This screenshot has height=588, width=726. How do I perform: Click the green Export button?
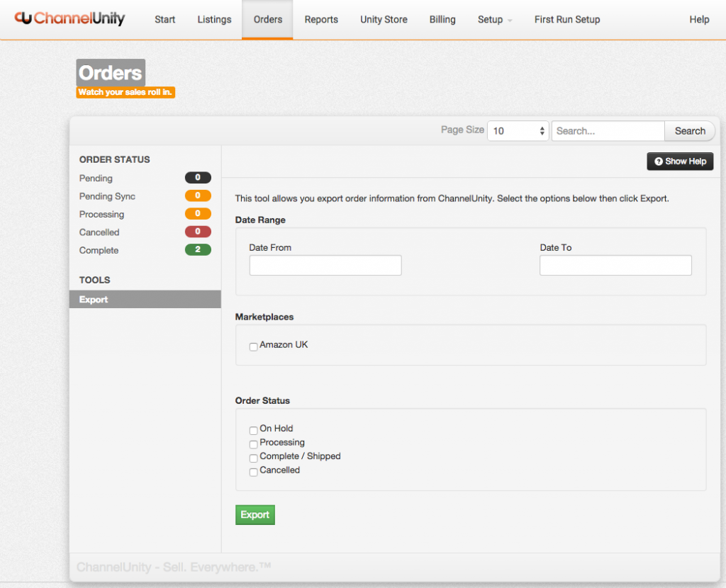click(x=255, y=514)
